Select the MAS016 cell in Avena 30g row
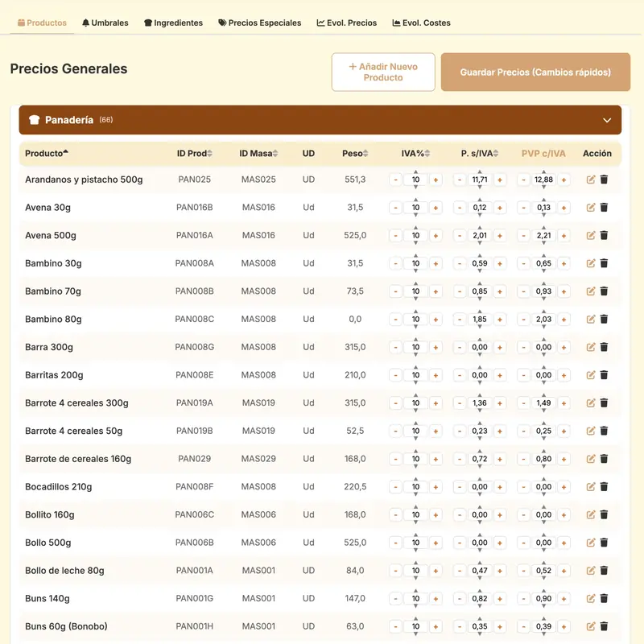This screenshot has width=644, height=644. (258, 208)
